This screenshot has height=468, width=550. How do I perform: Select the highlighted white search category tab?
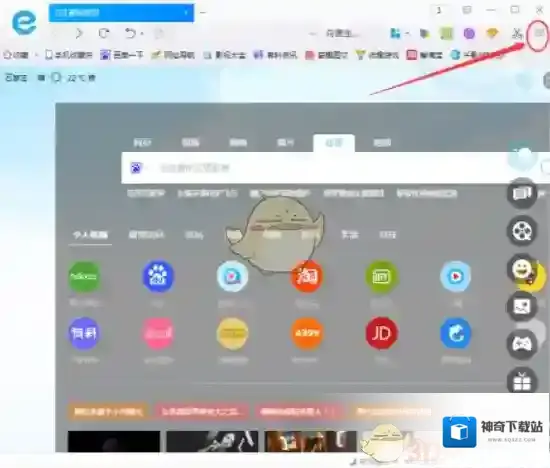point(334,143)
